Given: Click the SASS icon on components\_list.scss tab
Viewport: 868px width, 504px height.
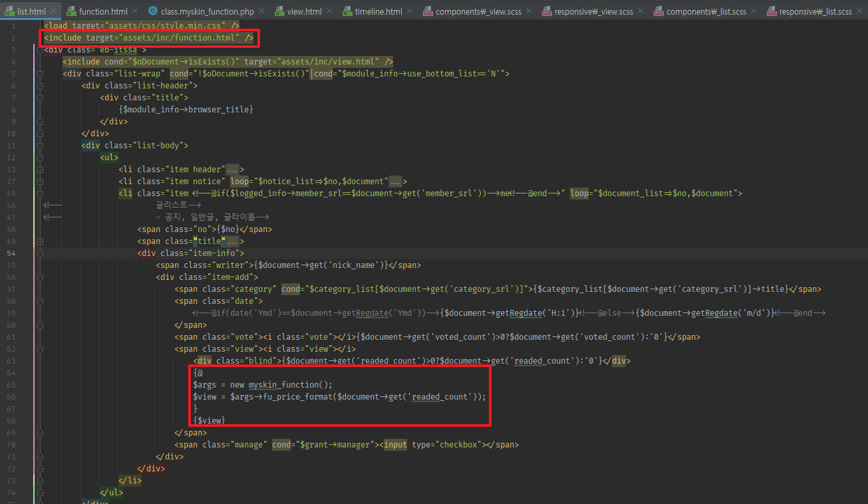Looking at the screenshot, I should coord(659,12).
